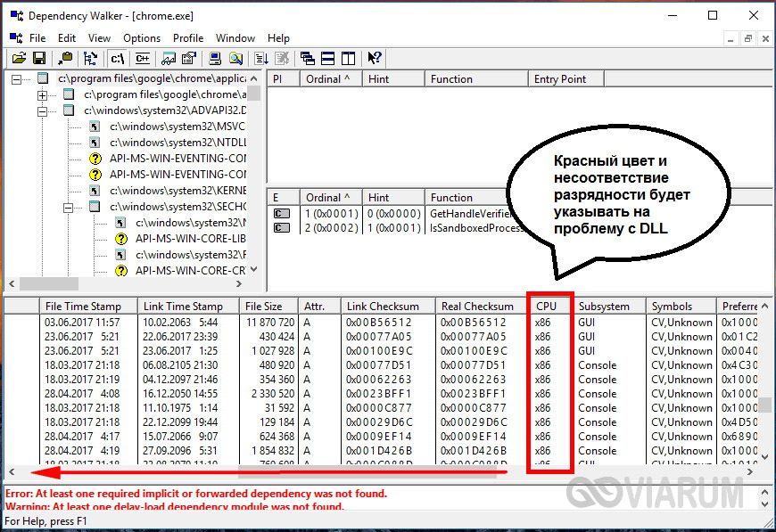776x532 pixels.
Task: Expand the second c:\program files\google\chrome node
Action: [43, 95]
